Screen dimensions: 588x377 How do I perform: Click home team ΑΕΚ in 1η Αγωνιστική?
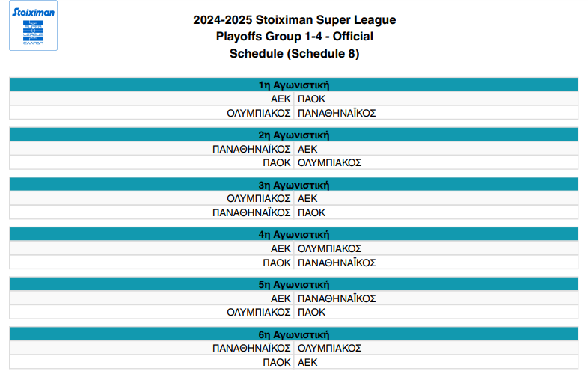281,99
